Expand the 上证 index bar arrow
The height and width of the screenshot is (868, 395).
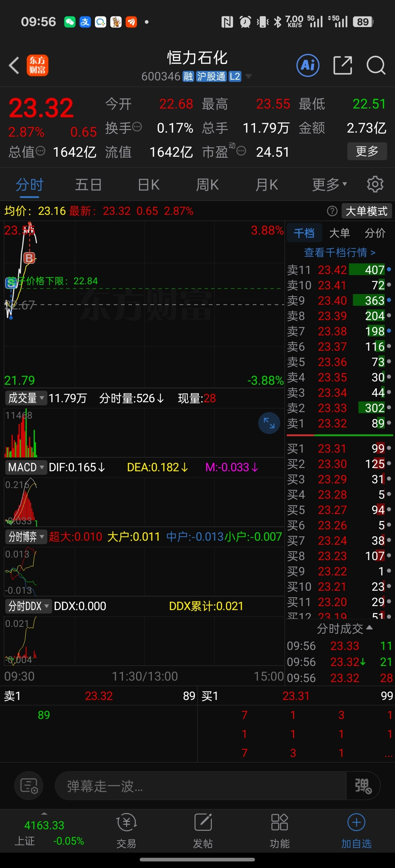pos(44,814)
